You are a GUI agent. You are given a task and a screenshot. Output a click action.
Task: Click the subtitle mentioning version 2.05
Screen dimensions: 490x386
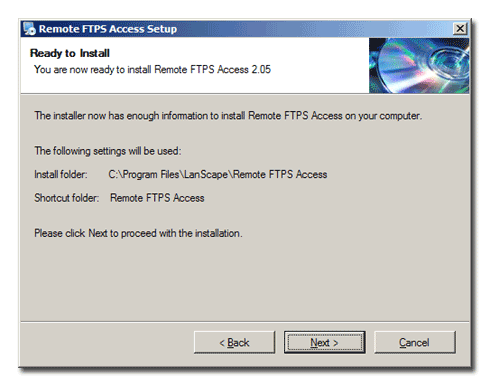(x=152, y=69)
